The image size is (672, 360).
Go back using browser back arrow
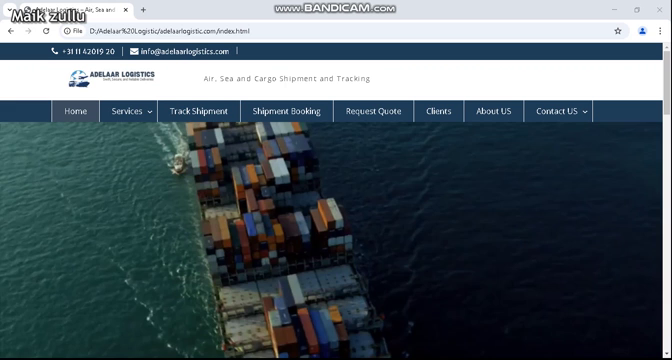tap(11, 31)
